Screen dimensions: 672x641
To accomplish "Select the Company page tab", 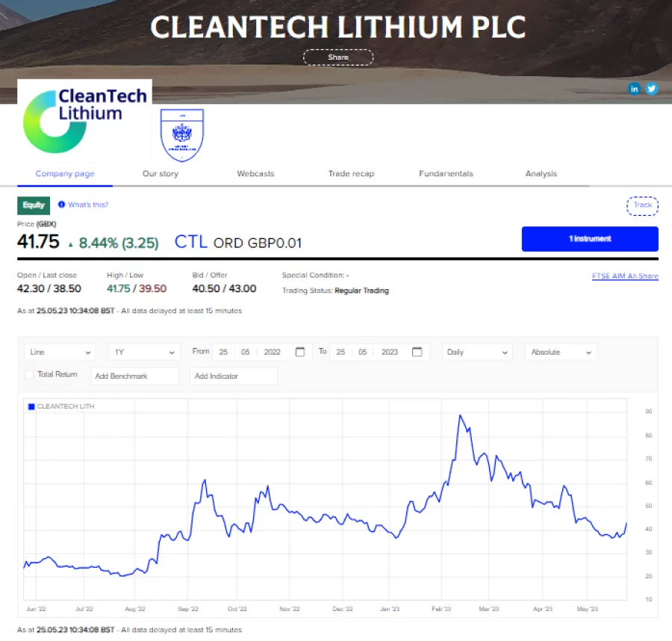I will pyautogui.click(x=65, y=173).
